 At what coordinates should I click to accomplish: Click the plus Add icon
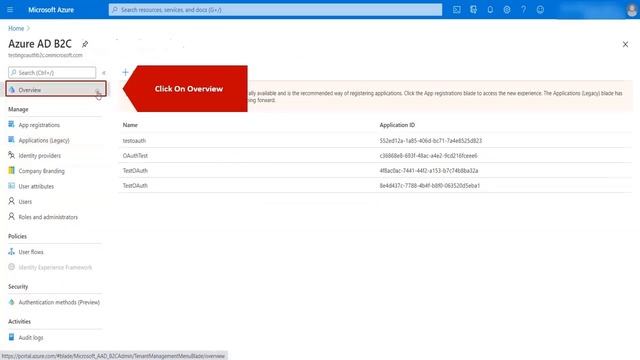[x=125, y=73]
